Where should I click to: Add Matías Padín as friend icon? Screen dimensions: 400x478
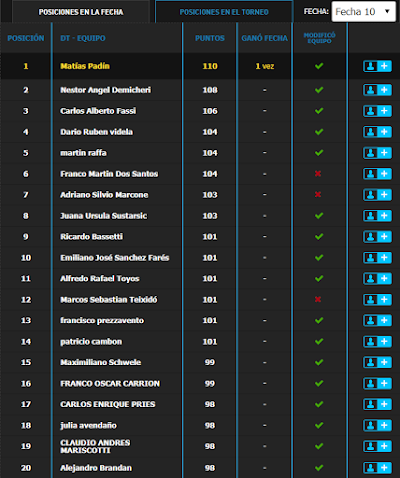coord(377,66)
